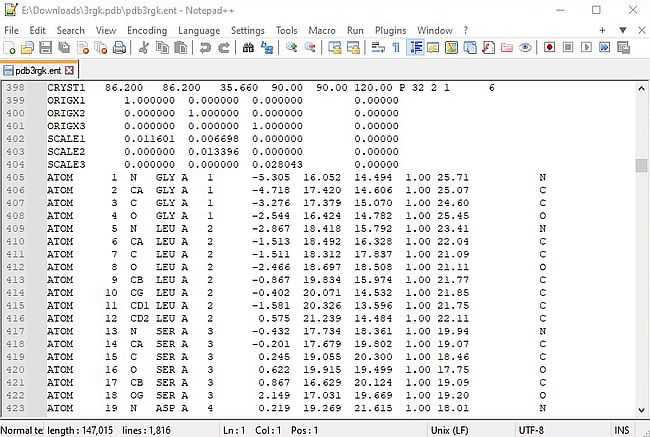Toggle synchronized horizontal scrolling
Image resolution: width=650 pixels, height=437 pixels.
coord(353,48)
